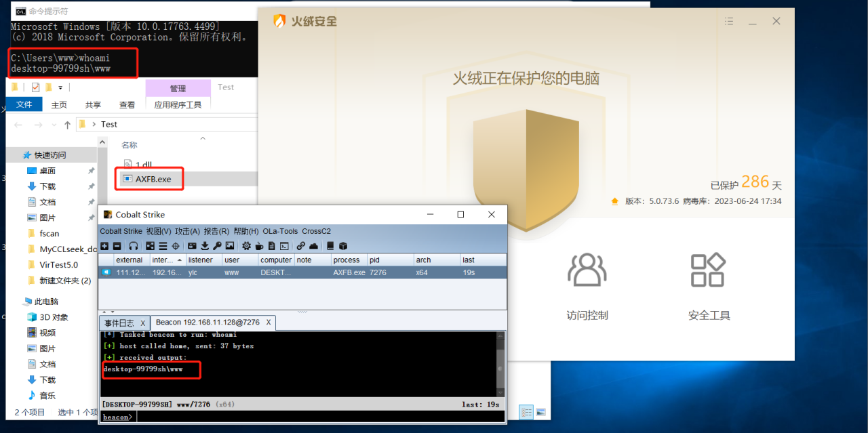Click the document macro icon in Cobalt Strike toolbar
Image resolution: width=868 pixels, height=433 pixels.
pyautogui.click(x=271, y=246)
